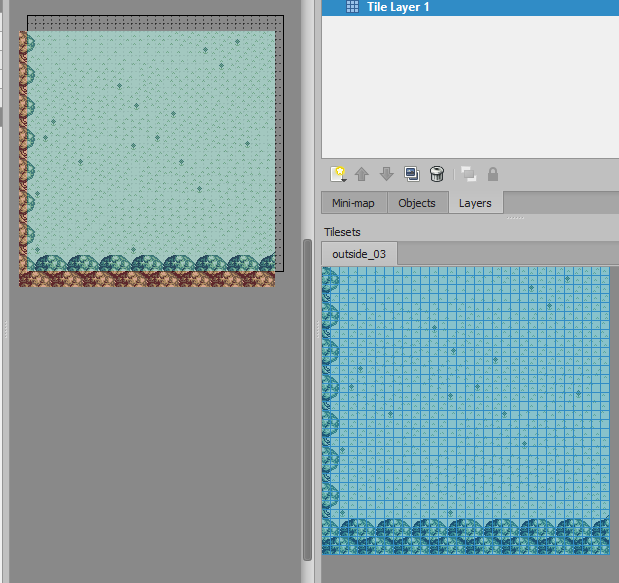
Task: Move the selected layer up with the arrow
Action: coord(362,174)
